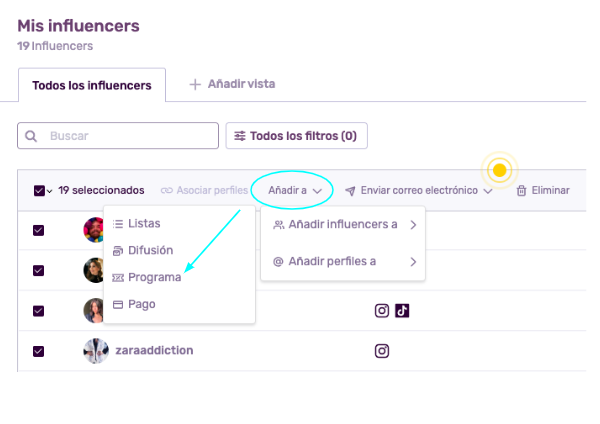The height and width of the screenshot is (424, 600).
Task: Click the yellow hotspot beacon dot
Action: (499, 170)
